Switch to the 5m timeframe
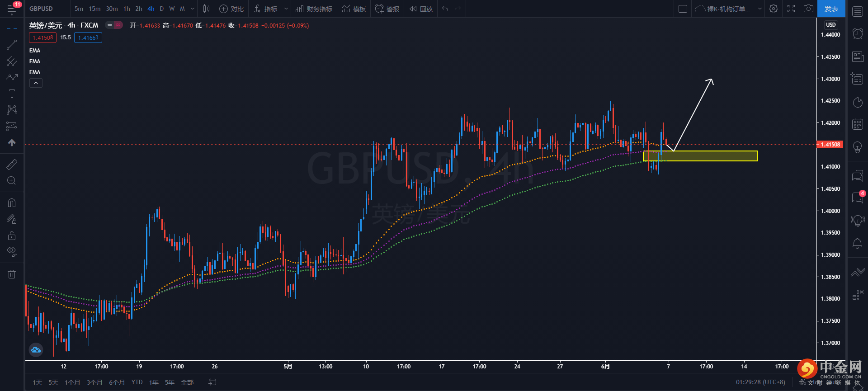 coord(79,9)
